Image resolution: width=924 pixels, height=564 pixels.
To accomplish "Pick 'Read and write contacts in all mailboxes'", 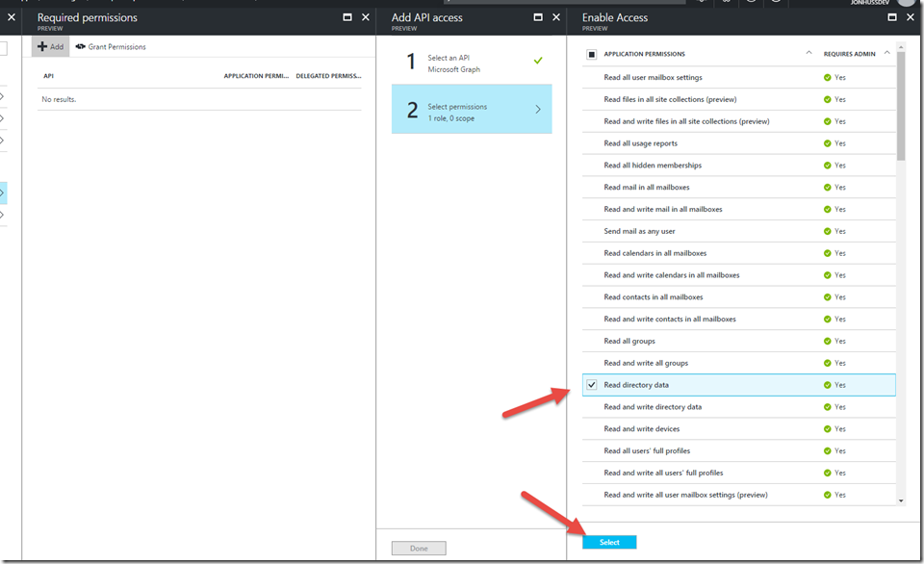I will coord(670,320).
